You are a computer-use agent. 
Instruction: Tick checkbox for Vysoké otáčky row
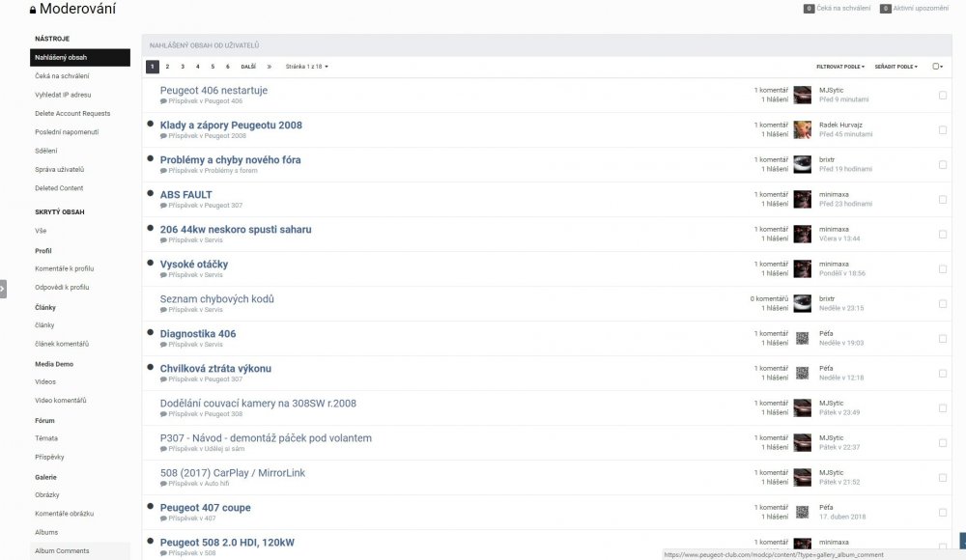coord(943,269)
